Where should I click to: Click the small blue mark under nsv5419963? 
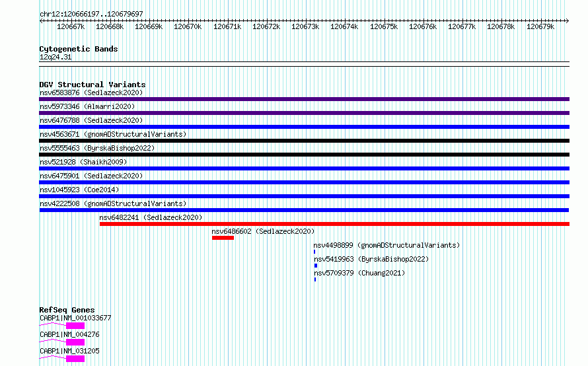[316, 266]
